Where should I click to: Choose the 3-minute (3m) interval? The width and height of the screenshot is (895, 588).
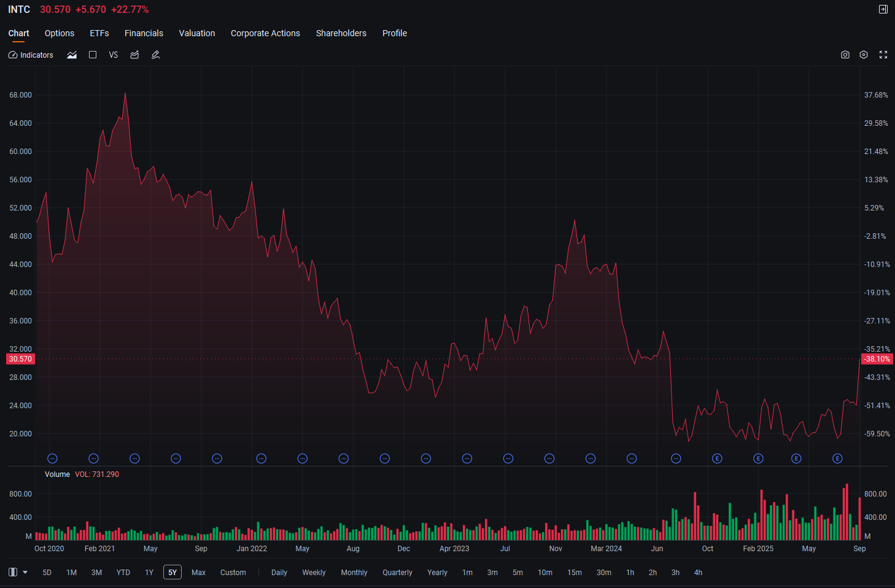pyautogui.click(x=492, y=573)
